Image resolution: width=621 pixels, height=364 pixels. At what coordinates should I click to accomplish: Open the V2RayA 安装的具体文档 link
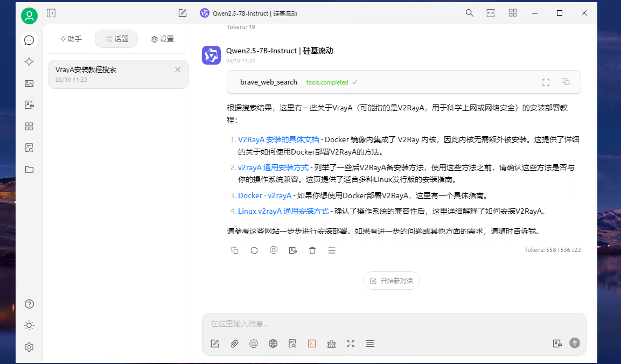[x=278, y=139]
